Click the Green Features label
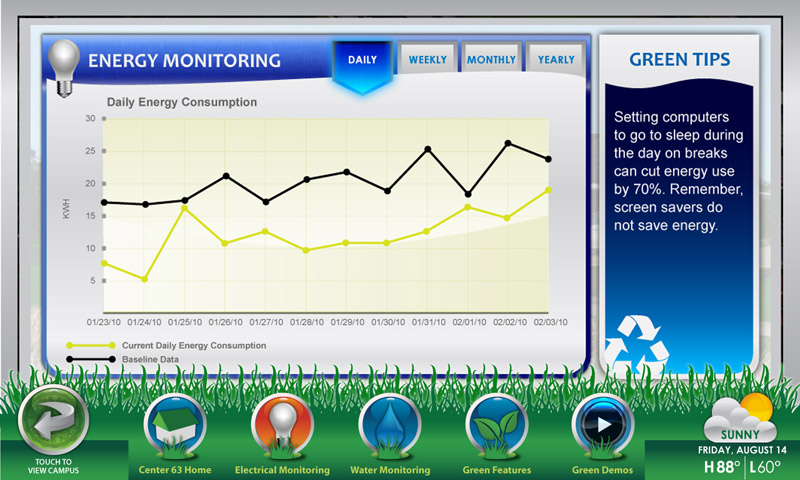The width and height of the screenshot is (800, 480). click(496, 470)
